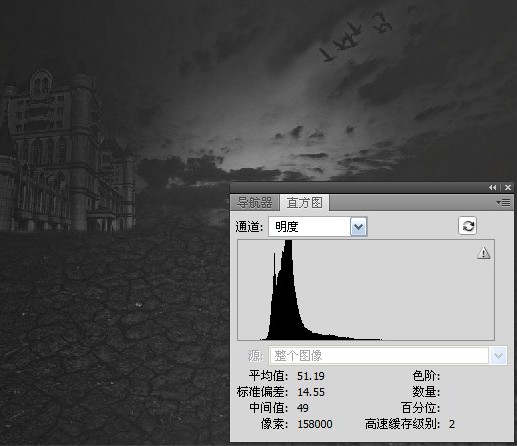Open the histogram panel options menu
The height and width of the screenshot is (446, 517).
click(x=503, y=202)
